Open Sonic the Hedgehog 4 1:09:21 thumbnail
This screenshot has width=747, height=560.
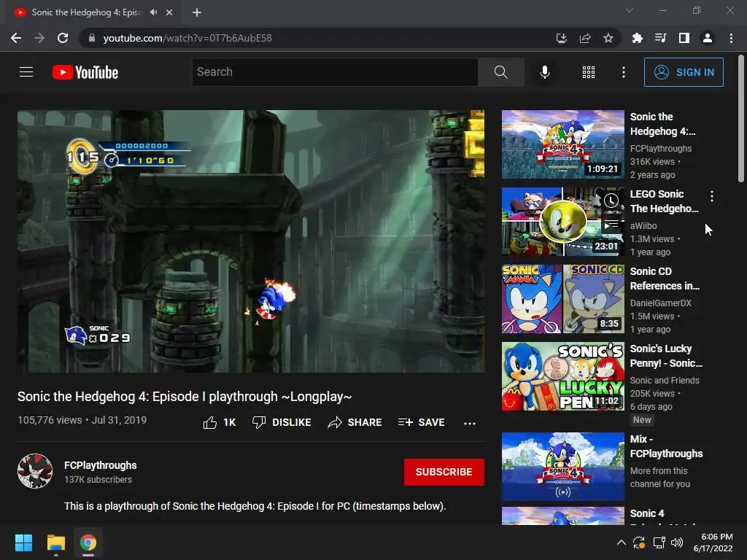tap(562, 144)
